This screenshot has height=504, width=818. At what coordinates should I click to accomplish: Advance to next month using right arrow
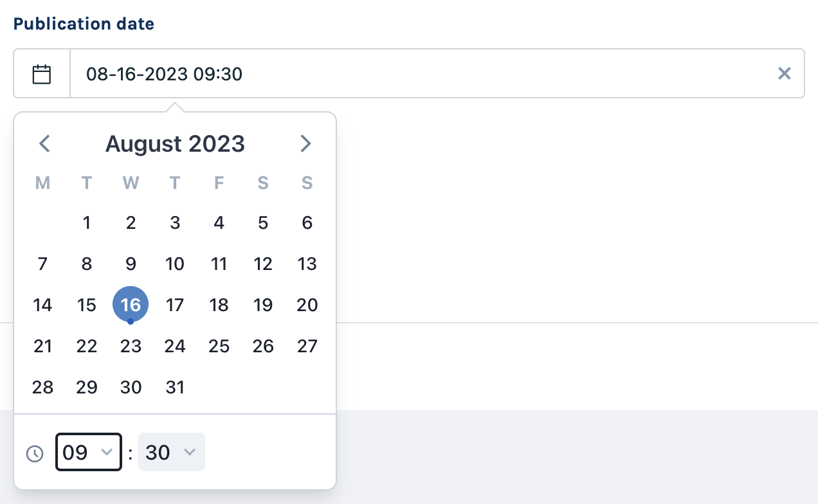point(305,143)
